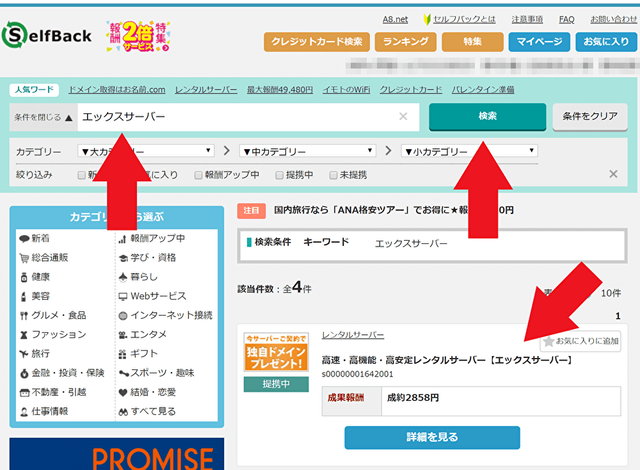The width and height of the screenshot is (640, 470).
Task: Select 学び・資格 category icon
Action: coord(123,258)
